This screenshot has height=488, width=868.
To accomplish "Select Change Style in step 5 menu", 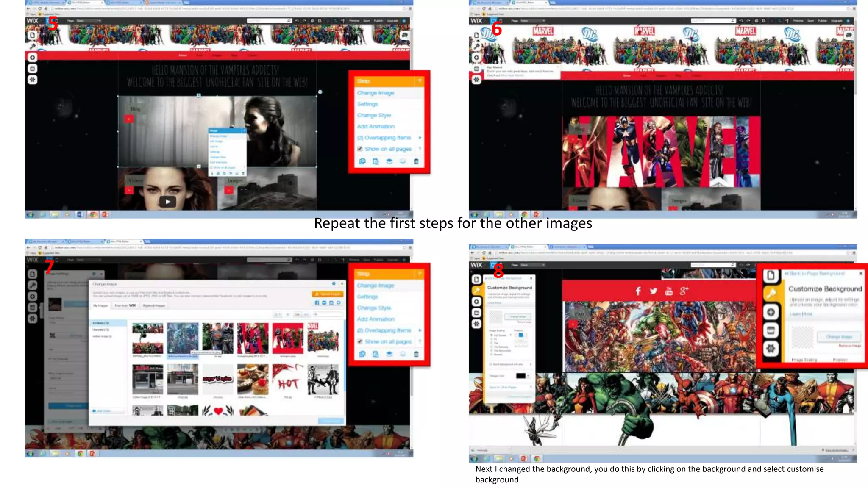I will (x=374, y=115).
